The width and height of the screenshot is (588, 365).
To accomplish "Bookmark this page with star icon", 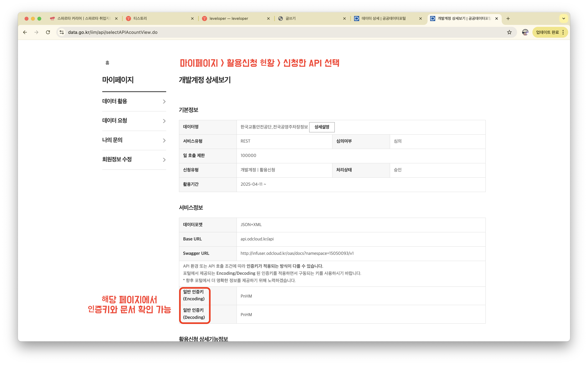I will 509,32.
